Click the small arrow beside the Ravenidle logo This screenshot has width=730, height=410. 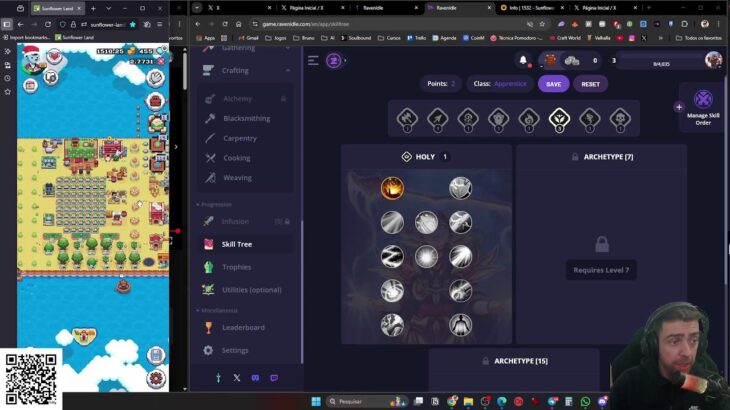coord(345,60)
